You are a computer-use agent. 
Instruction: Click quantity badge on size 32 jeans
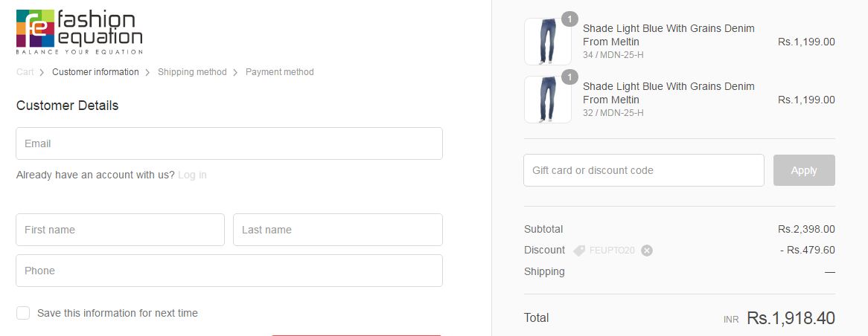(569, 77)
